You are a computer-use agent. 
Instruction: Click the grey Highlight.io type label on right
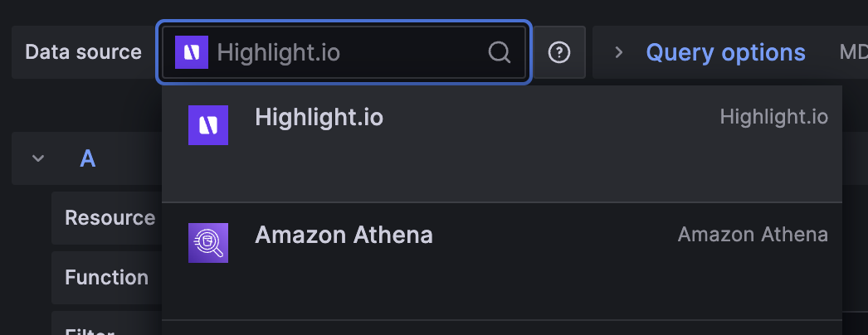773,117
